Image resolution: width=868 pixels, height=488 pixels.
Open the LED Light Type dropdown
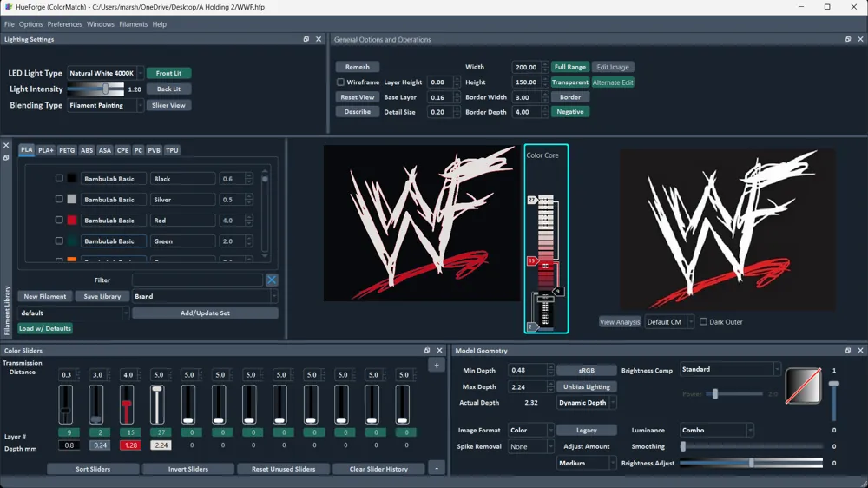(105, 73)
